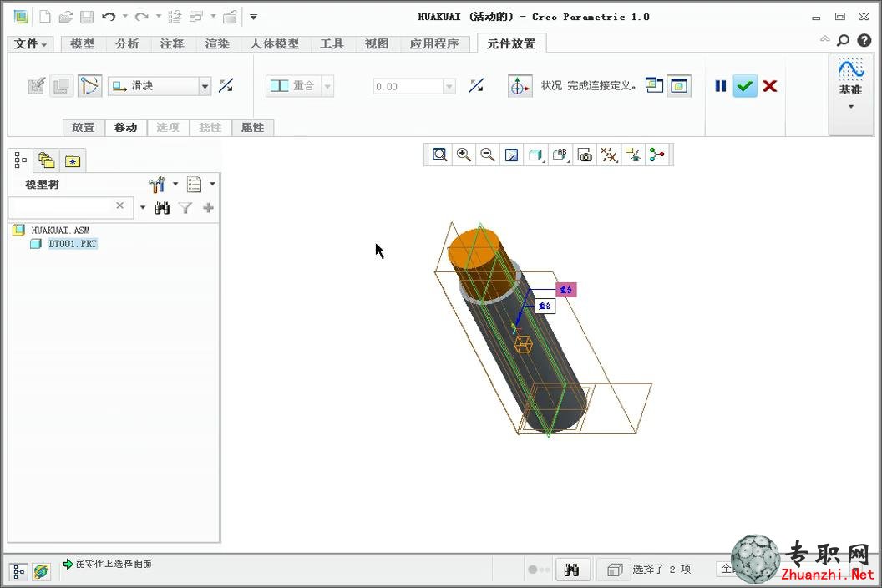
Task: Open the 文件 menu
Action: click(x=30, y=44)
